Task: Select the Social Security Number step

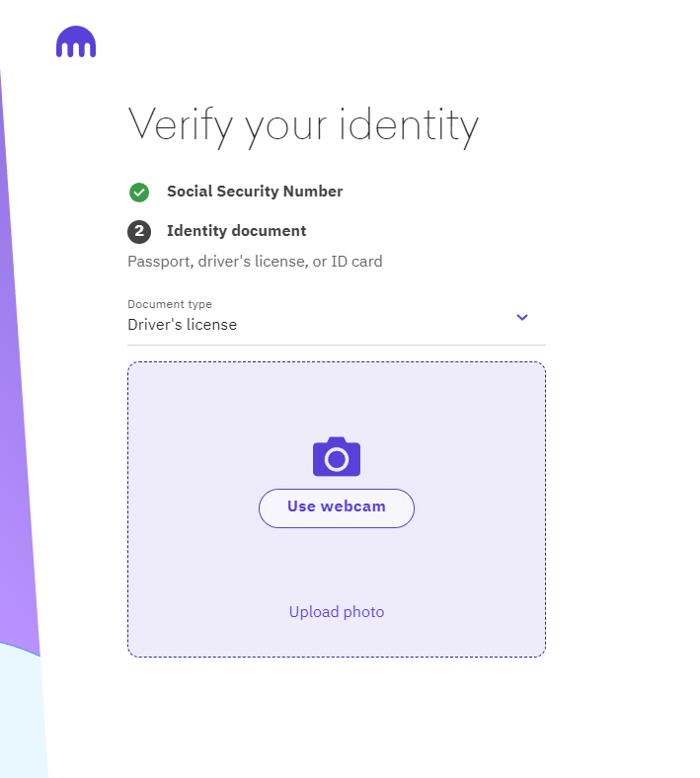Action: (255, 191)
